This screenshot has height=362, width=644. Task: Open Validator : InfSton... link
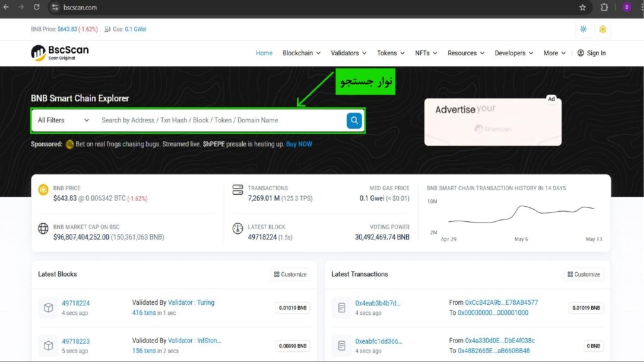194,341
